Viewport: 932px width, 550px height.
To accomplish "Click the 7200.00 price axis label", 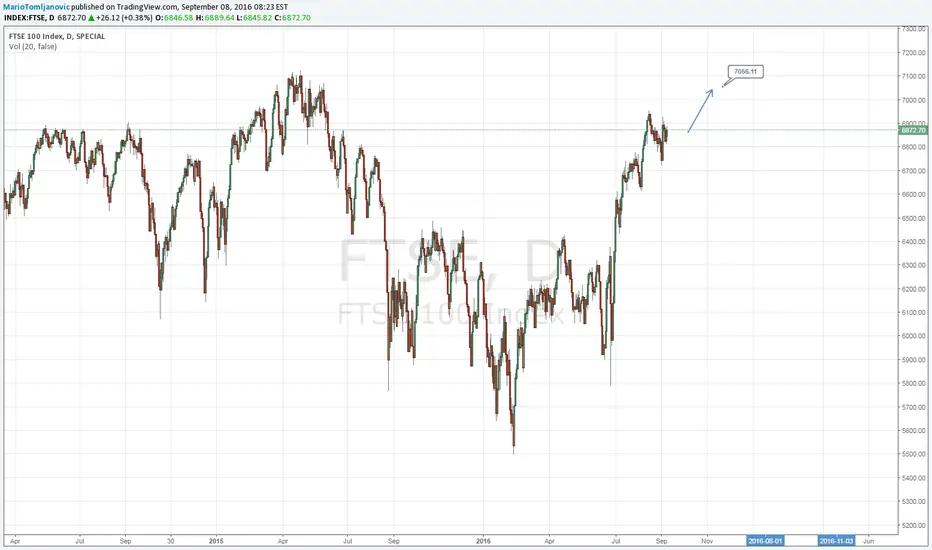I will point(914,52).
